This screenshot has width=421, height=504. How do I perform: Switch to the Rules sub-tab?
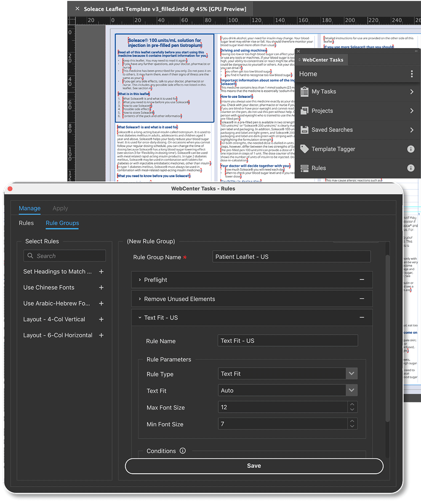[27, 223]
